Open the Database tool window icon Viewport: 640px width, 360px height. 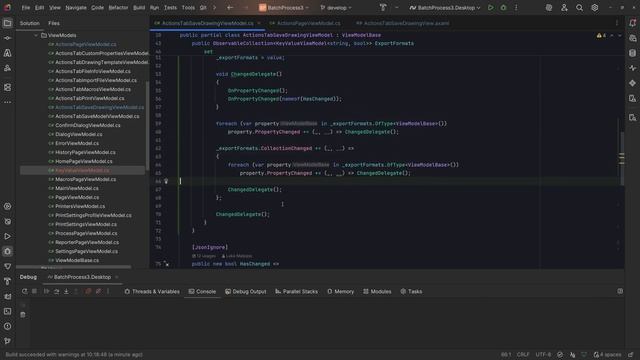[632, 53]
